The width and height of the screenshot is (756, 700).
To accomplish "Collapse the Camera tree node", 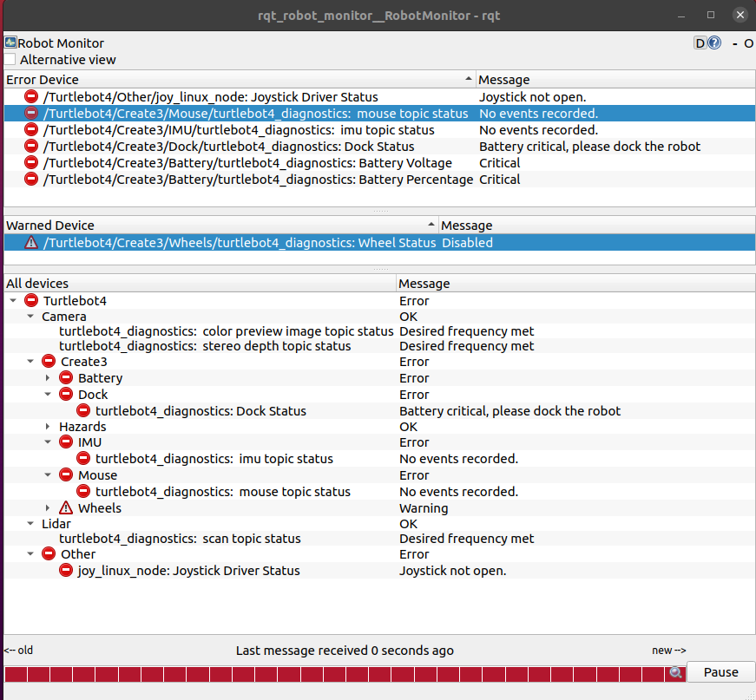I will point(30,317).
